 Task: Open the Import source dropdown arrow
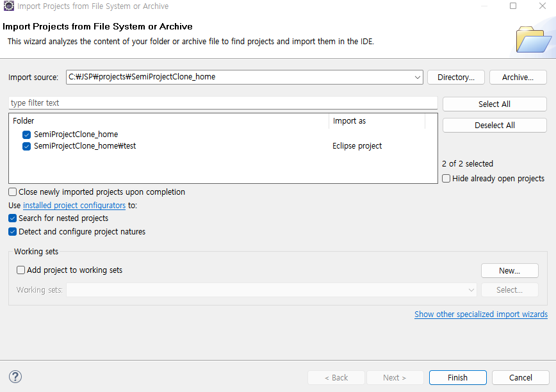pos(418,78)
